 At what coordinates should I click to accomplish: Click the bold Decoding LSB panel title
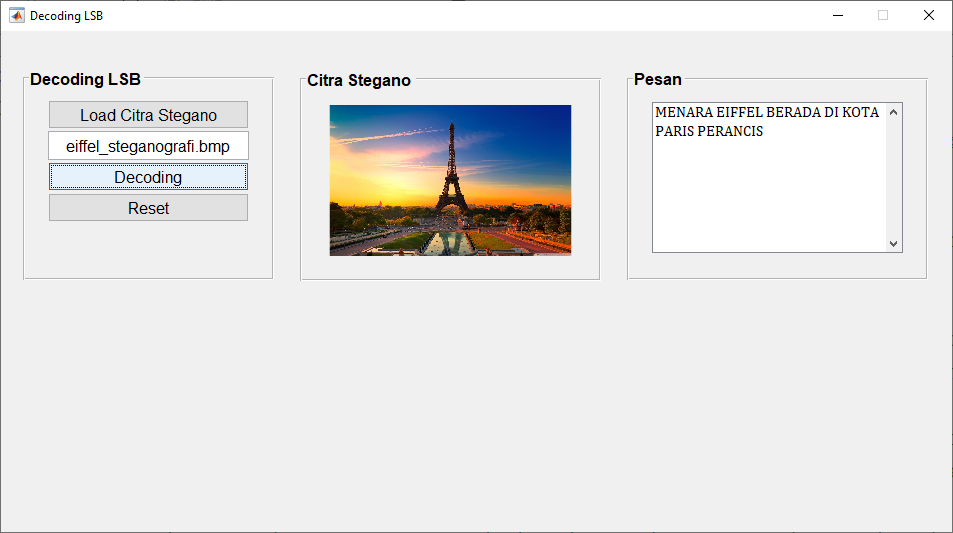[x=85, y=80]
